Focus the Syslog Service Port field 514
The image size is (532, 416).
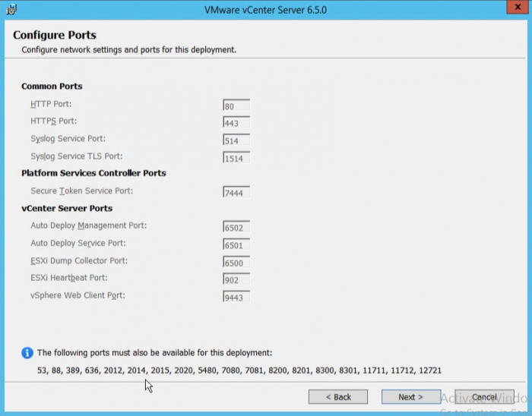(x=236, y=140)
